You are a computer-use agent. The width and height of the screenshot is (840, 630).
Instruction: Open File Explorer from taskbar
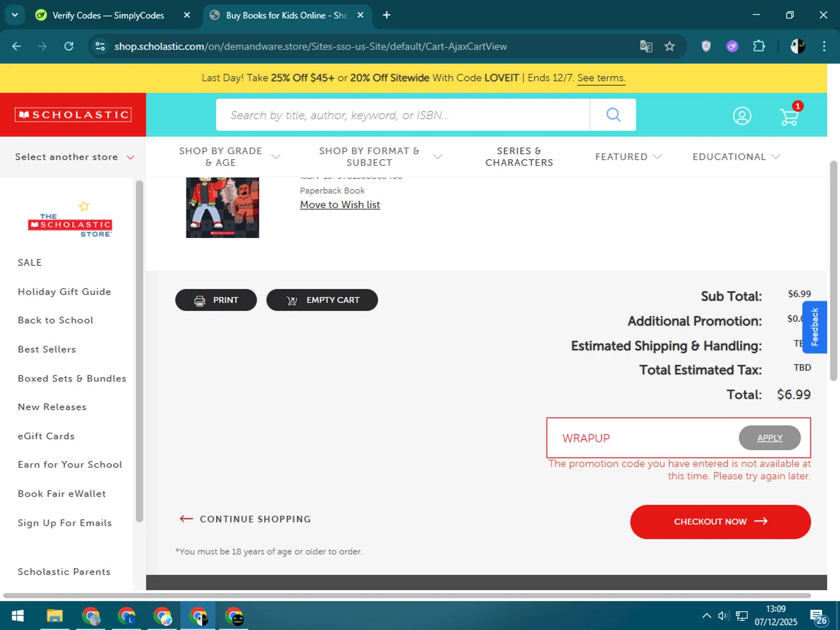tap(54, 617)
